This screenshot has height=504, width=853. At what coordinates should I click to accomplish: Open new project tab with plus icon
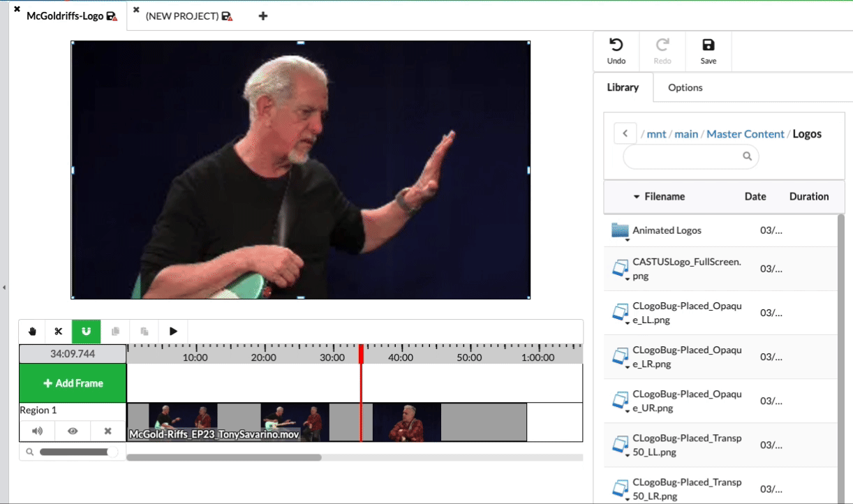tap(263, 16)
